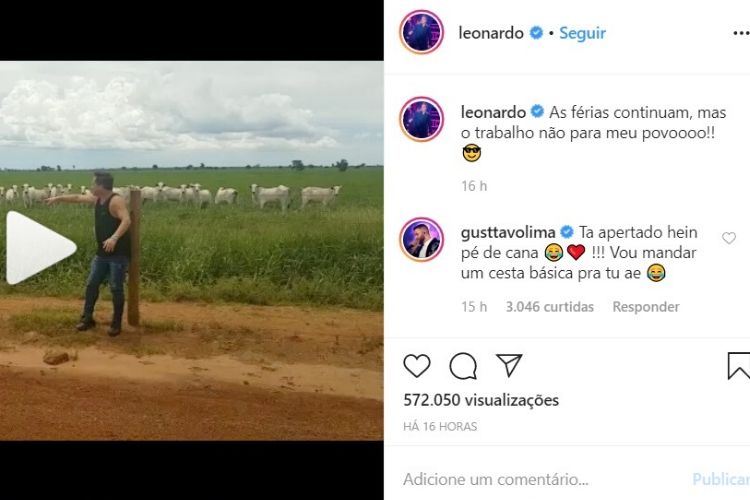Open leonardo's header profile picture
Image resolution: width=750 pixels, height=500 pixels.
422,32
